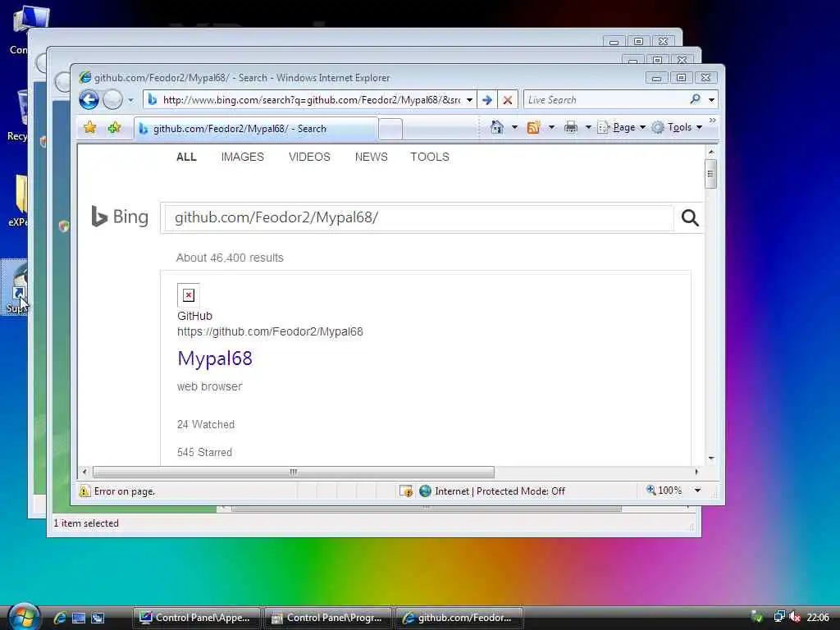Open the recent pages dropdown arrow
The height and width of the screenshot is (630, 840).
pyautogui.click(x=130, y=100)
